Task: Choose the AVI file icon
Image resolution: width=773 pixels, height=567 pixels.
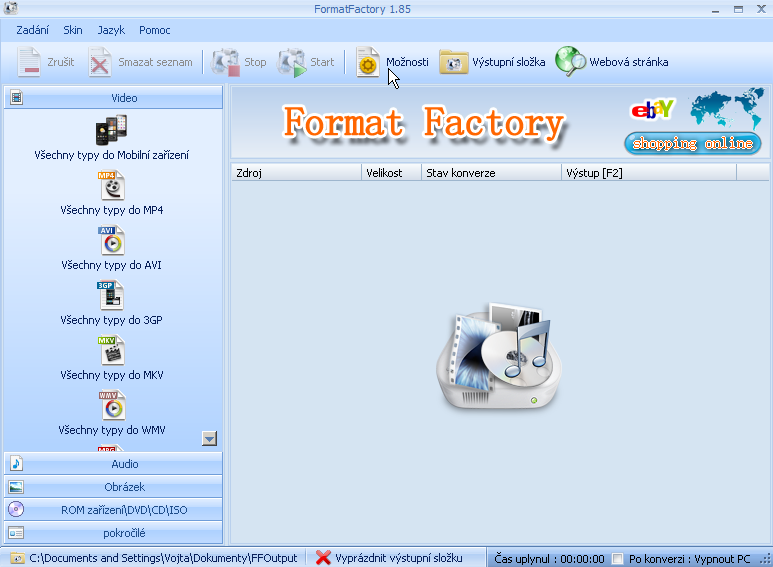Action: tap(112, 241)
